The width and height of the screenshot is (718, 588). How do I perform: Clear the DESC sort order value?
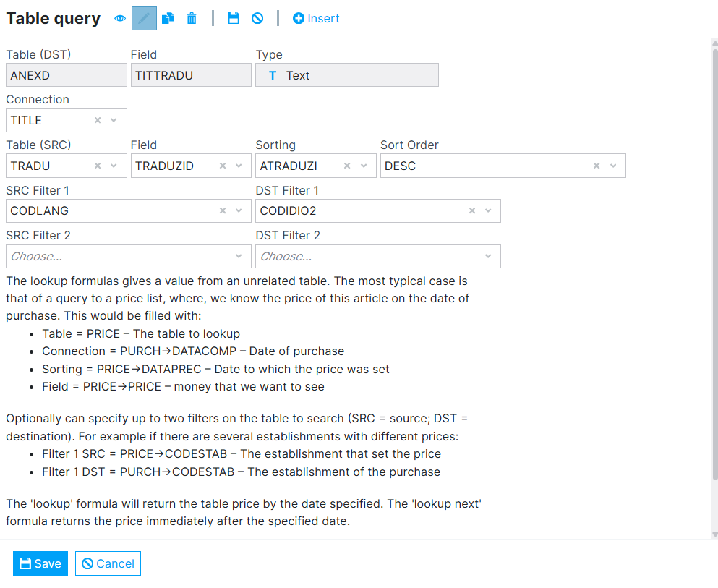[x=596, y=166]
